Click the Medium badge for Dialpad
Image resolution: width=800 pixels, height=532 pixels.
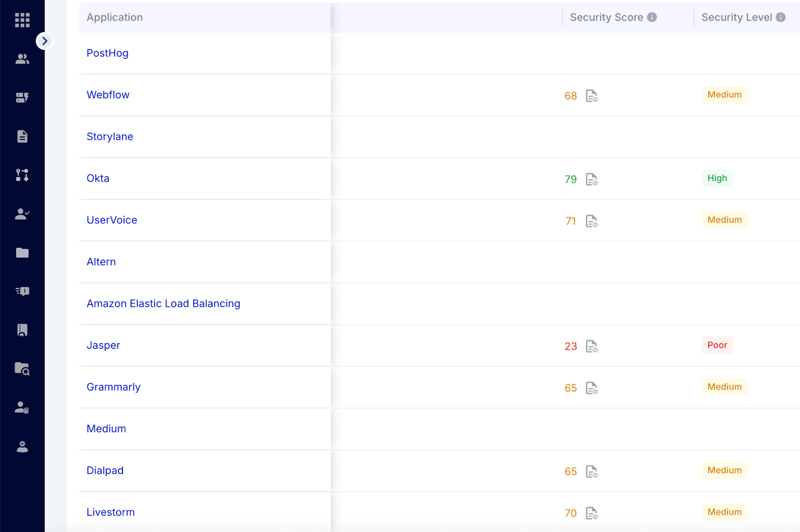coord(724,470)
